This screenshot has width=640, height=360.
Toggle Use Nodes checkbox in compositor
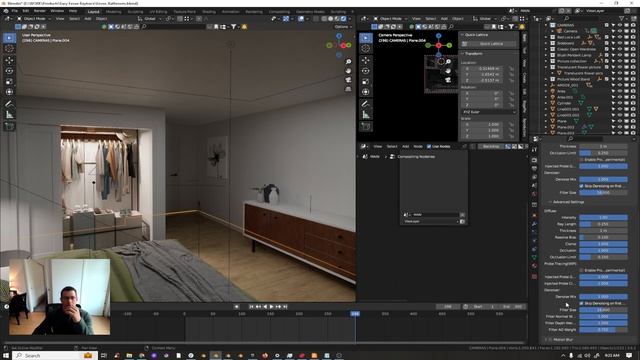pos(429,146)
